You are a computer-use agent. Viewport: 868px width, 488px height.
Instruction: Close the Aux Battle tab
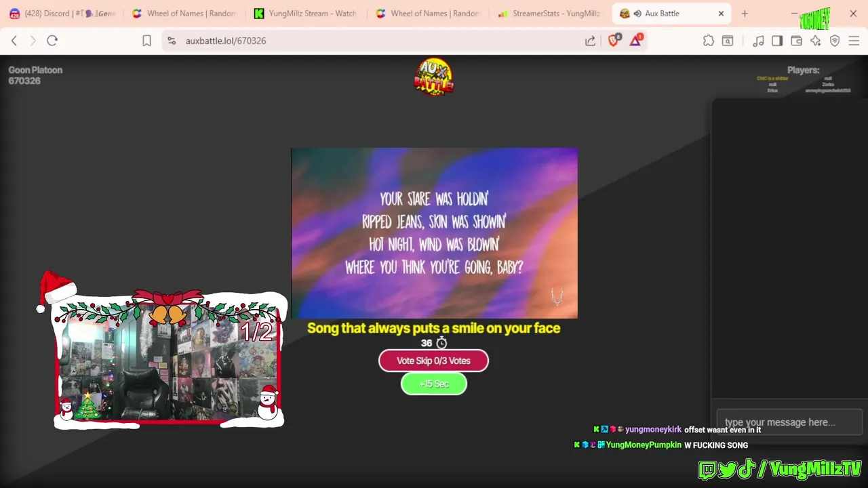721,14
